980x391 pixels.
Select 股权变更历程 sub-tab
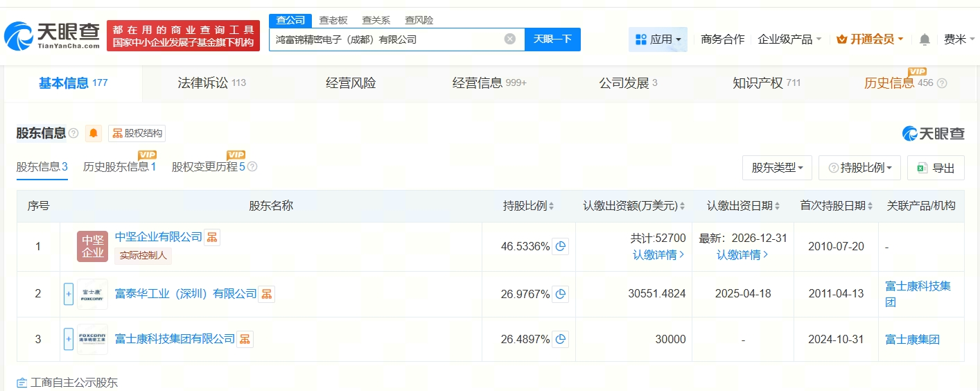209,167
